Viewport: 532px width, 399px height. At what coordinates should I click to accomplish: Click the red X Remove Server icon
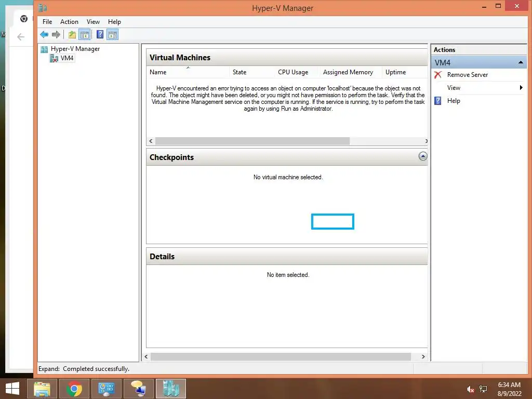pyautogui.click(x=438, y=75)
